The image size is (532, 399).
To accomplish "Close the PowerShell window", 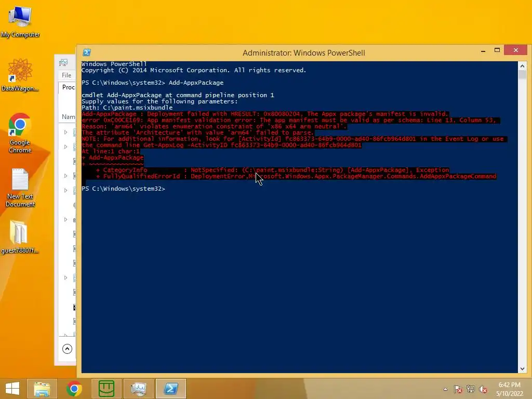I will [516, 50].
